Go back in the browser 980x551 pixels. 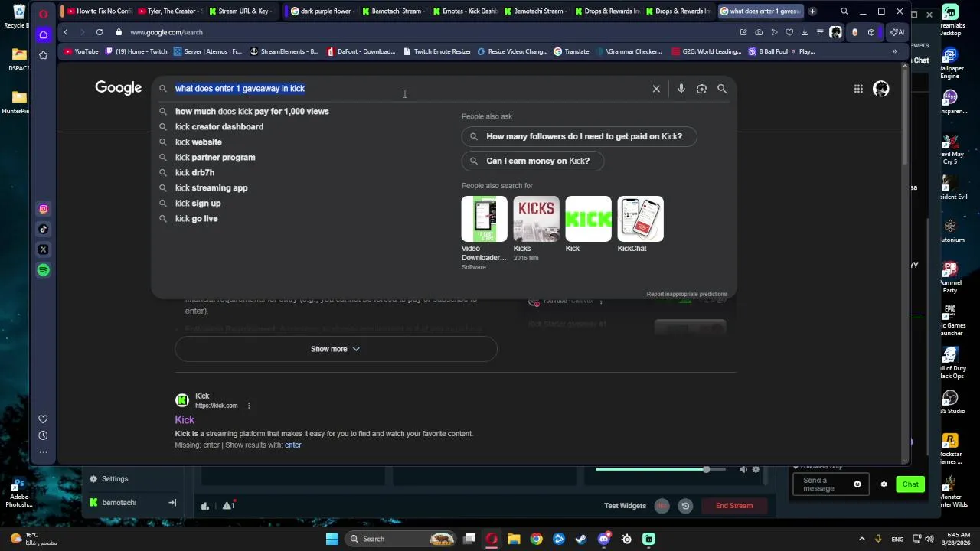(x=66, y=32)
